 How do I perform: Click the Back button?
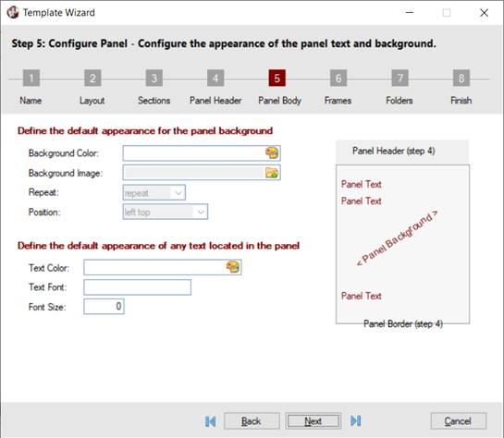point(252,421)
